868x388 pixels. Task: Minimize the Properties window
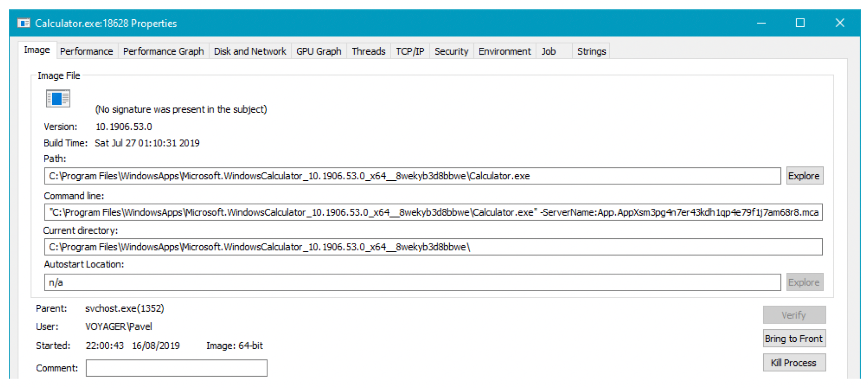coord(761,23)
